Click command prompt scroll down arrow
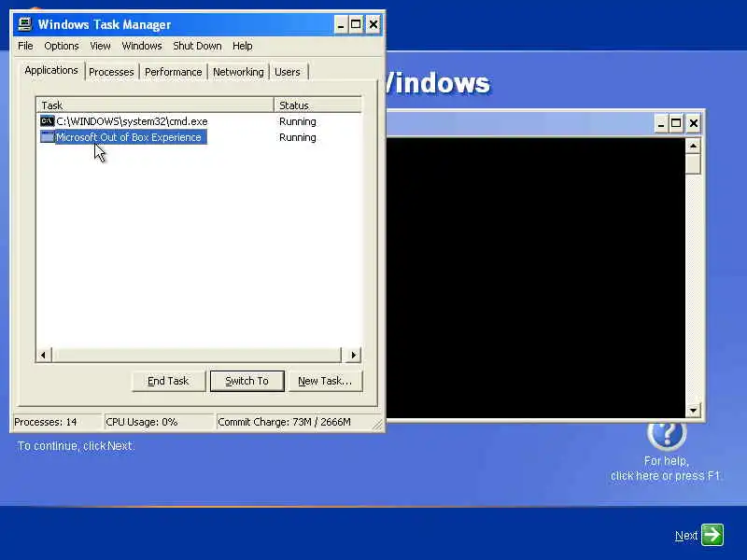Viewport: 747px width, 560px height. pos(693,410)
